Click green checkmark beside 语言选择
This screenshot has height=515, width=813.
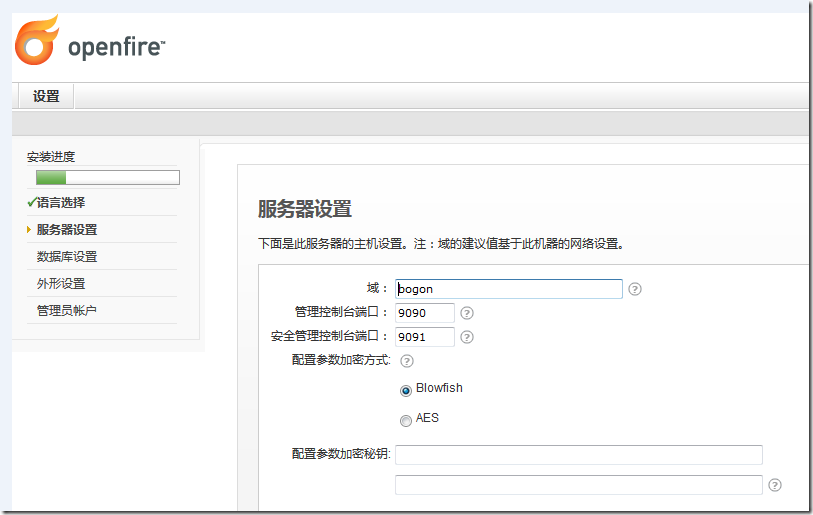(x=32, y=202)
